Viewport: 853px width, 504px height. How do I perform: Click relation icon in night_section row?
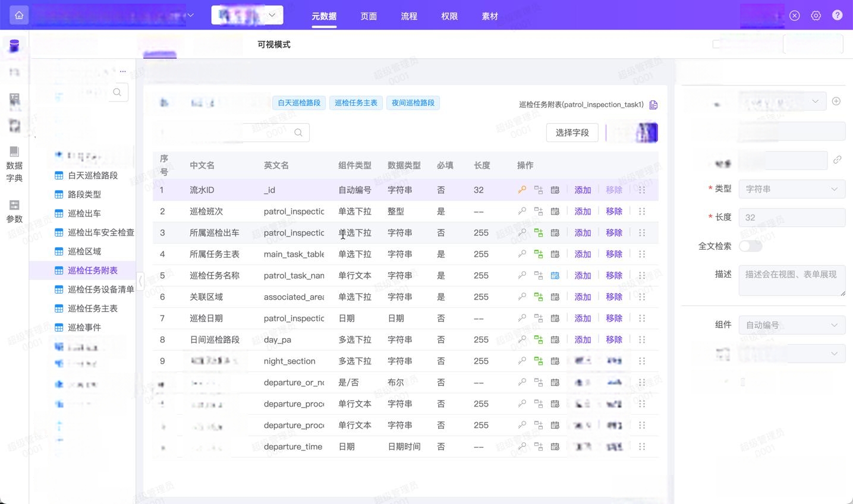tap(539, 361)
